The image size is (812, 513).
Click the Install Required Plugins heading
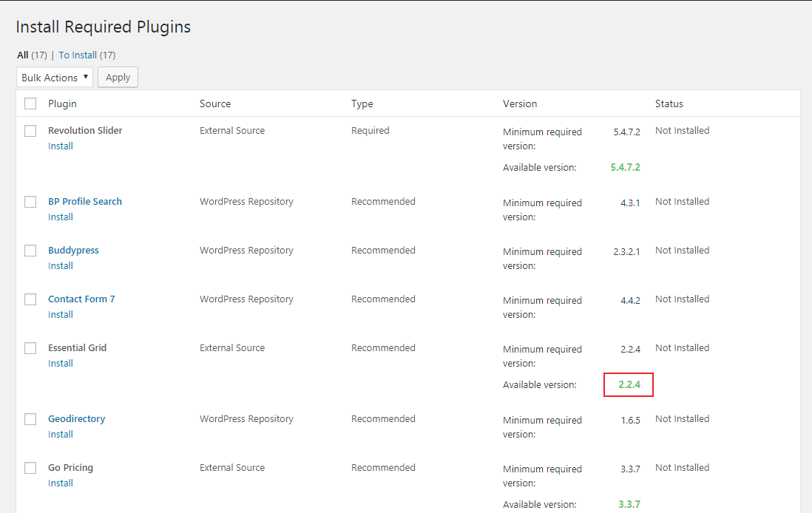[x=103, y=27]
